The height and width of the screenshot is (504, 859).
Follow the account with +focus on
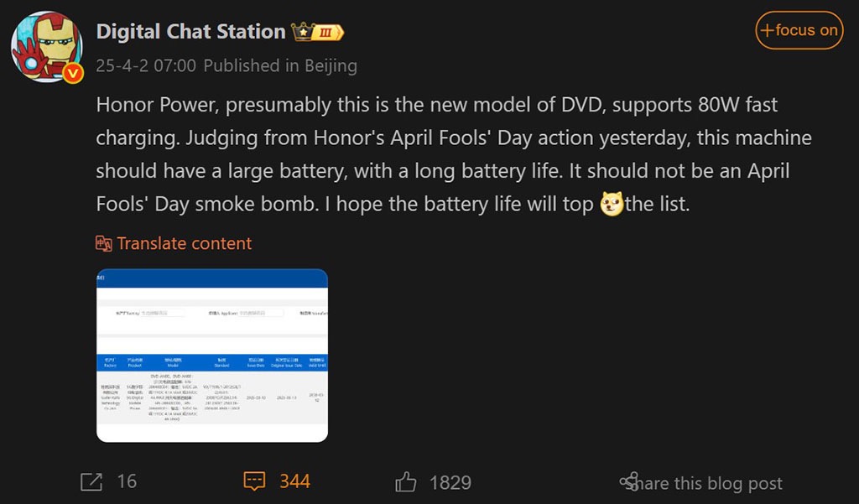pyautogui.click(x=799, y=30)
